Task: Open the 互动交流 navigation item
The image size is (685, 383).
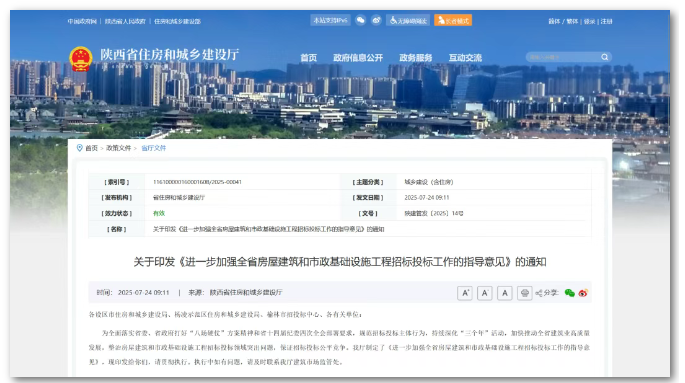Action: tap(465, 58)
